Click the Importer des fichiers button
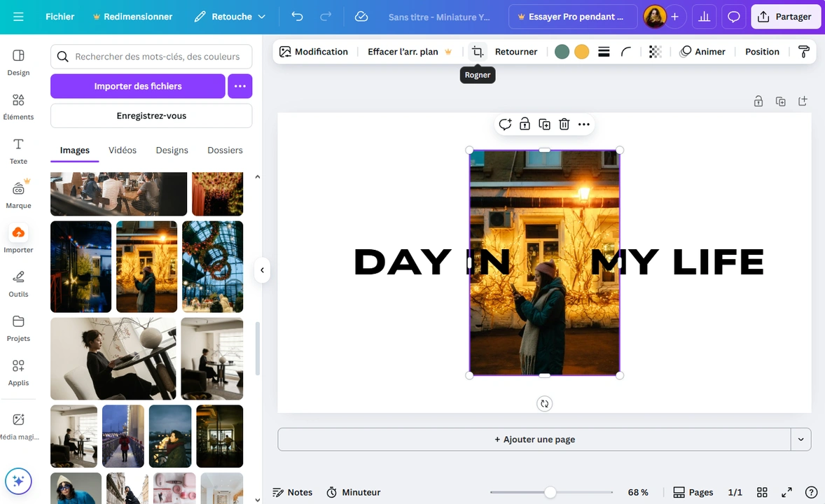Image resolution: width=825 pixels, height=504 pixels. click(137, 85)
